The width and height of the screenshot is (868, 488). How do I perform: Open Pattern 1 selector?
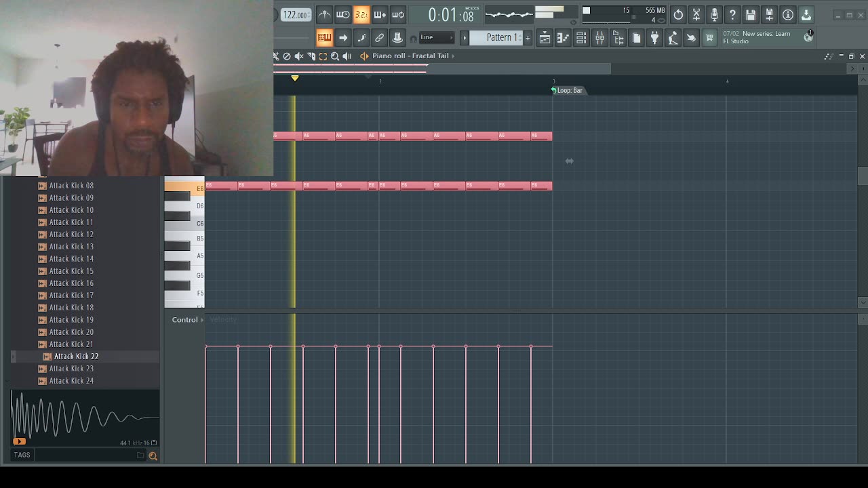click(502, 37)
